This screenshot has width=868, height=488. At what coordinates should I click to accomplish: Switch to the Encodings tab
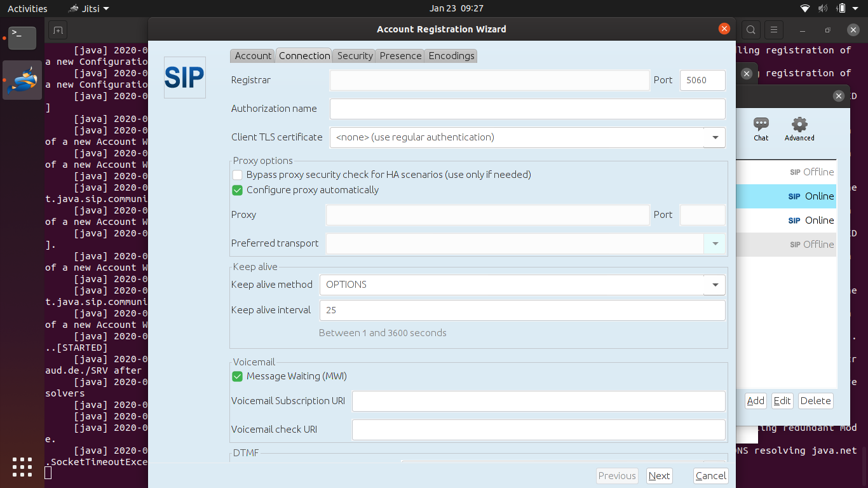[x=451, y=56]
